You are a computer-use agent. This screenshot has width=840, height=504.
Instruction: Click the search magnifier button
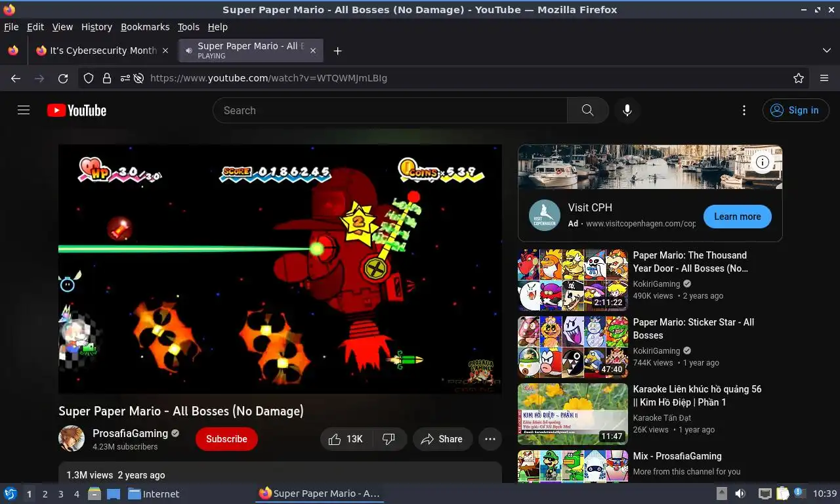coord(587,110)
